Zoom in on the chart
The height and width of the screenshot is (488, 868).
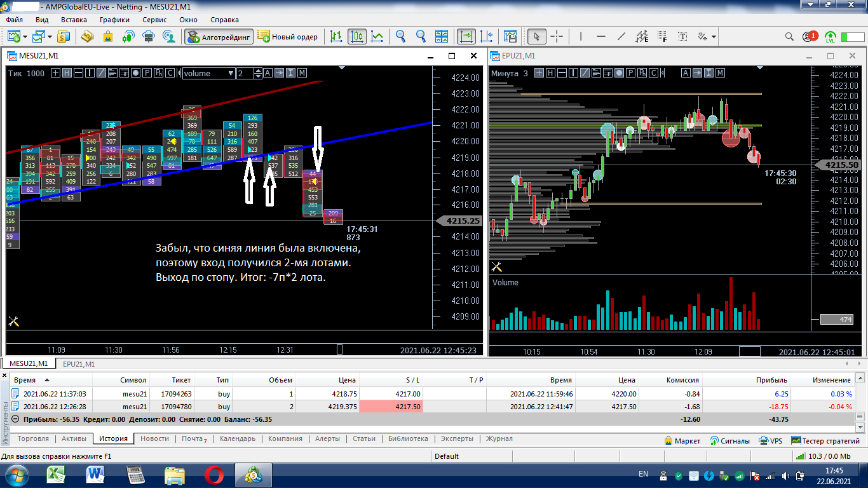(x=401, y=36)
